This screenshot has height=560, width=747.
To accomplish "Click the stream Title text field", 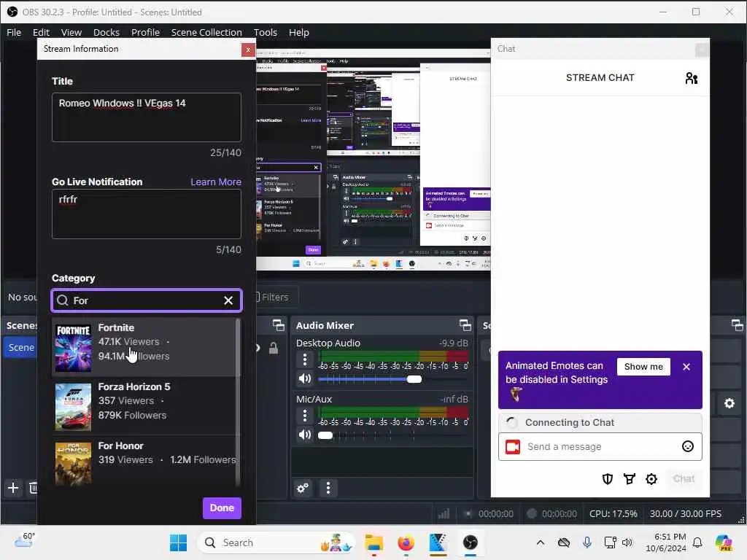I will pos(146,117).
